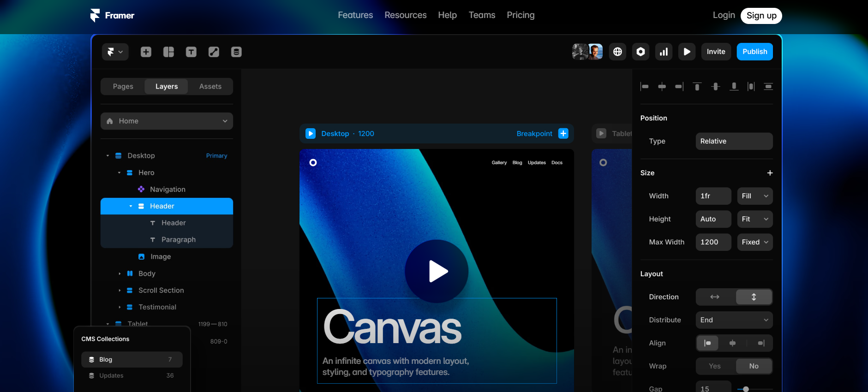Add a size option with plus
This screenshot has width=868, height=392.
click(x=770, y=173)
